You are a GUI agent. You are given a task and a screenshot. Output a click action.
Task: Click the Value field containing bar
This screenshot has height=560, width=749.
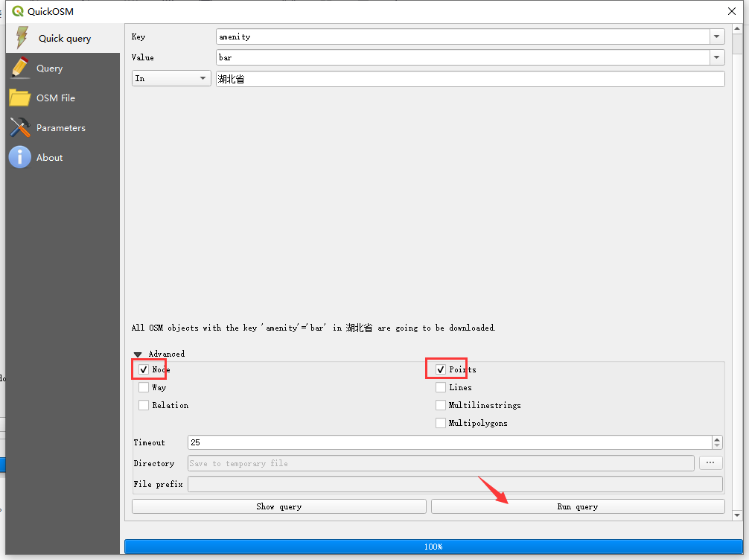463,57
